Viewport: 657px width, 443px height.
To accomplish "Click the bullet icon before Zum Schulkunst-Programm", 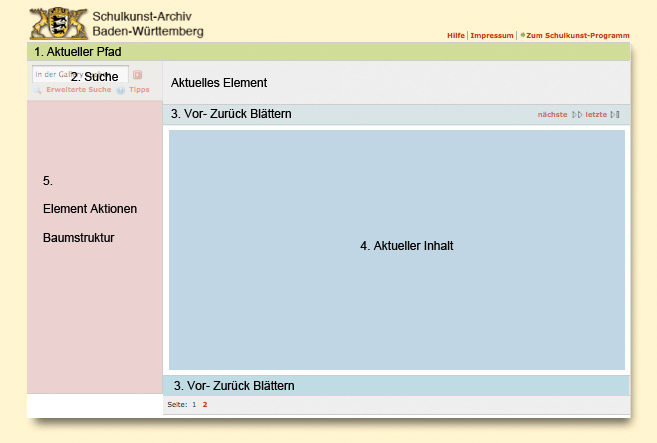I will tap(522, 35).
